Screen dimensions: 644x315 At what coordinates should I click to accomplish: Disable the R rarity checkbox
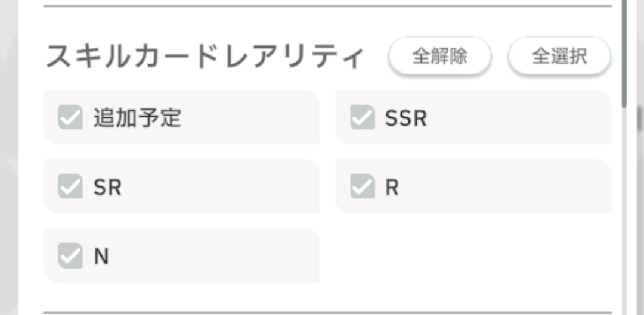[x=362, y=186]
